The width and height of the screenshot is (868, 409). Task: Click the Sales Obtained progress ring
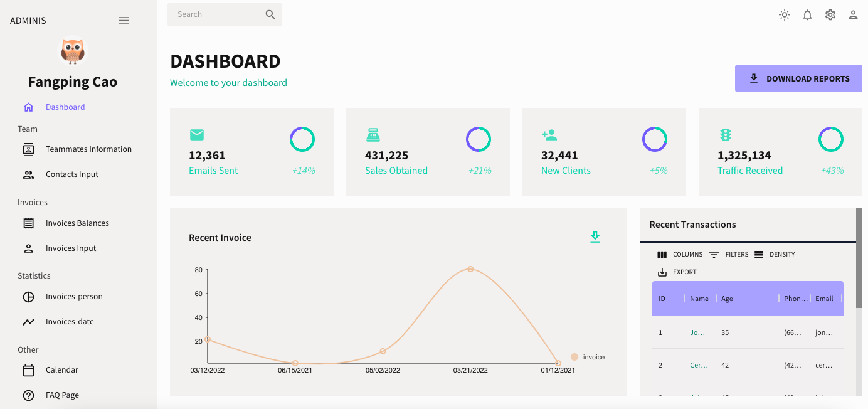click(x=479, y=139)
